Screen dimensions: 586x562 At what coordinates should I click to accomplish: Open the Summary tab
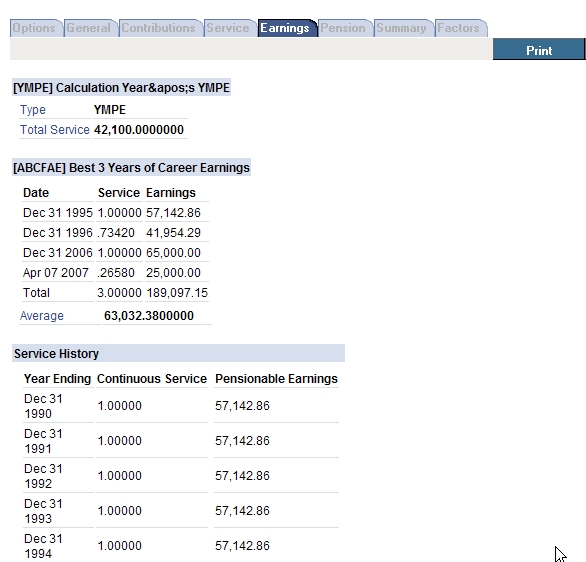(403, 28)
